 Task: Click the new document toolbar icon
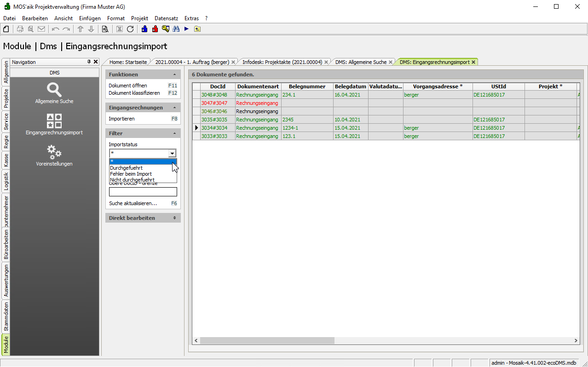(x=6, y=29)
